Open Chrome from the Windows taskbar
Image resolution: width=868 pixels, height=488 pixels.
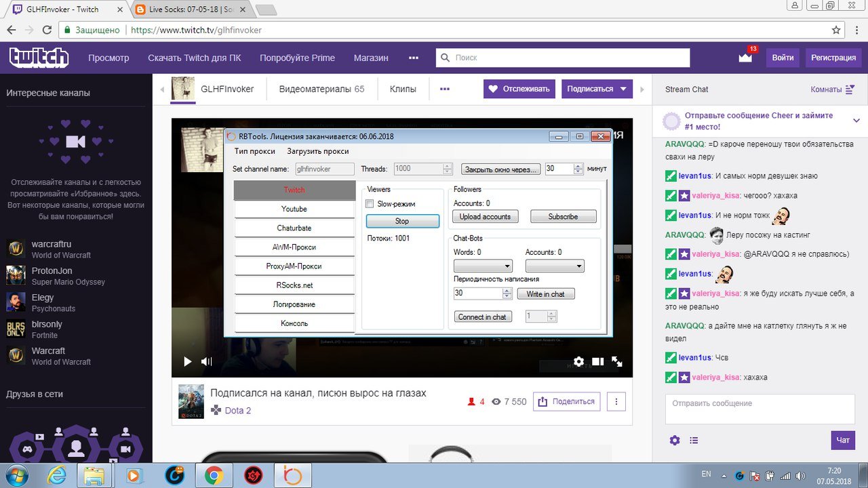[214, 475]
